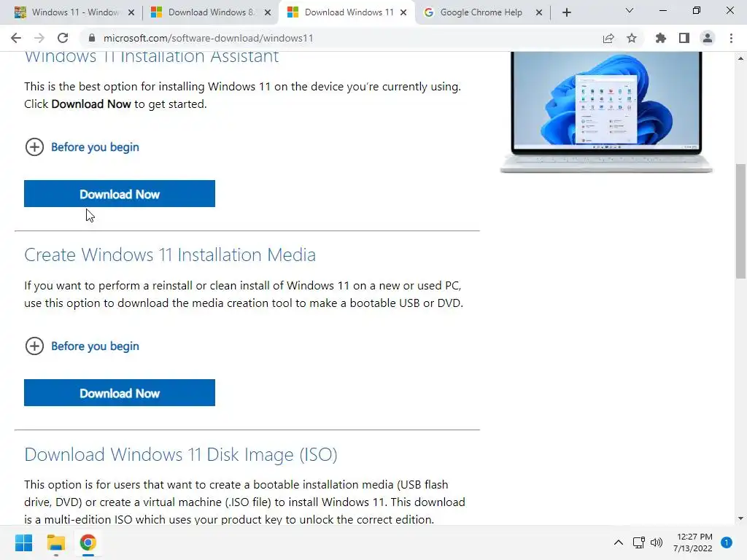Open a new tab with the plus button
Image resolution: width=747 pixels, height=560 pixels.
(566, 12)
